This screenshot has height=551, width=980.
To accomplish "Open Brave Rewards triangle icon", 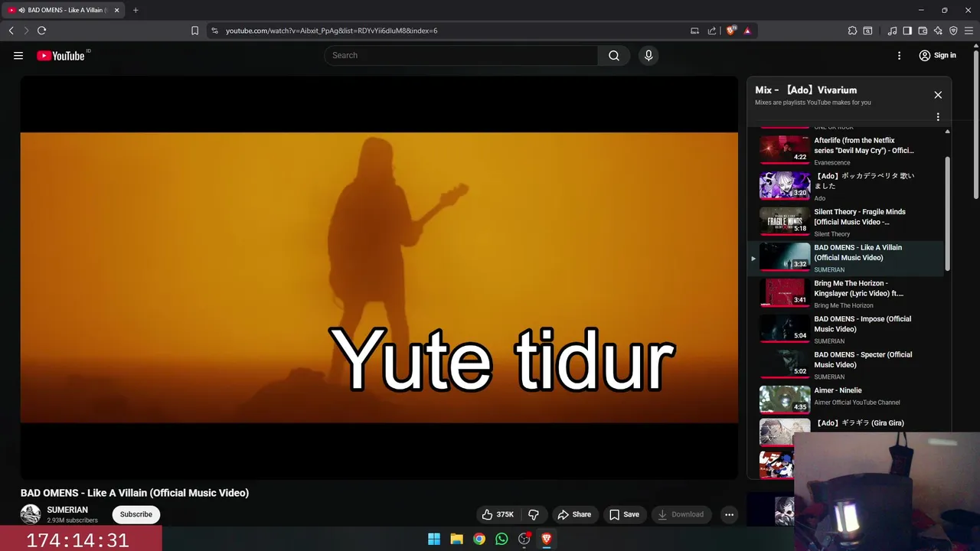I will pos(747,31).
